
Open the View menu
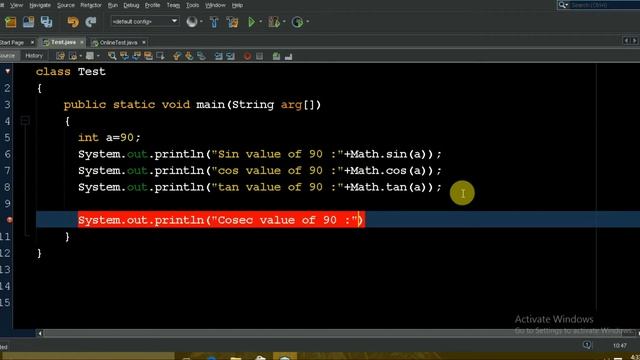point(16,5)
